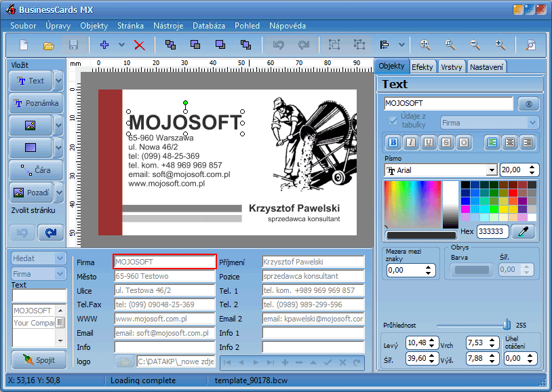The height and width of the screenshot is (392, 552).
Task: Click the Čára line button
Action: coord(35,170)
